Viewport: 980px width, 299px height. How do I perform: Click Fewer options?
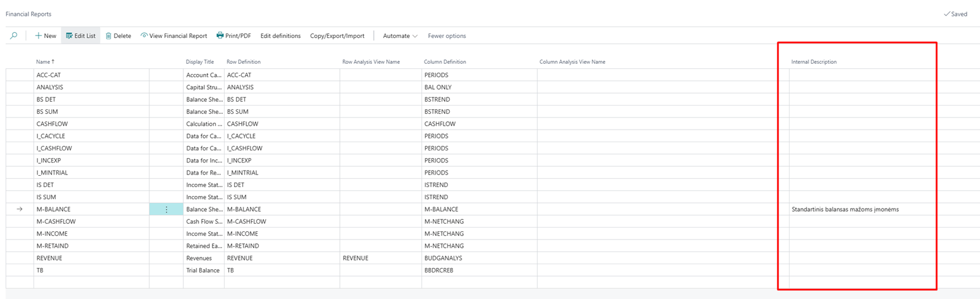coord(447,36)
